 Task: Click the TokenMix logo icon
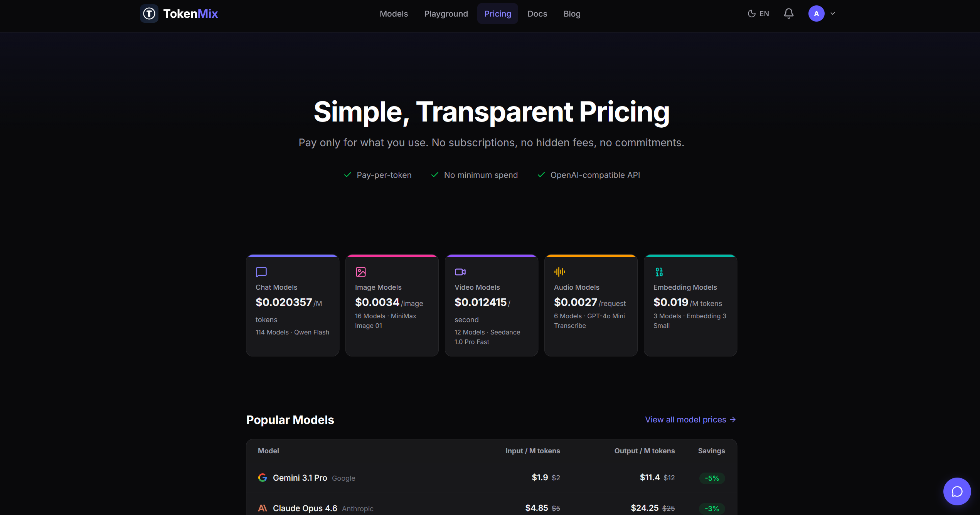(x=149, y=14)
